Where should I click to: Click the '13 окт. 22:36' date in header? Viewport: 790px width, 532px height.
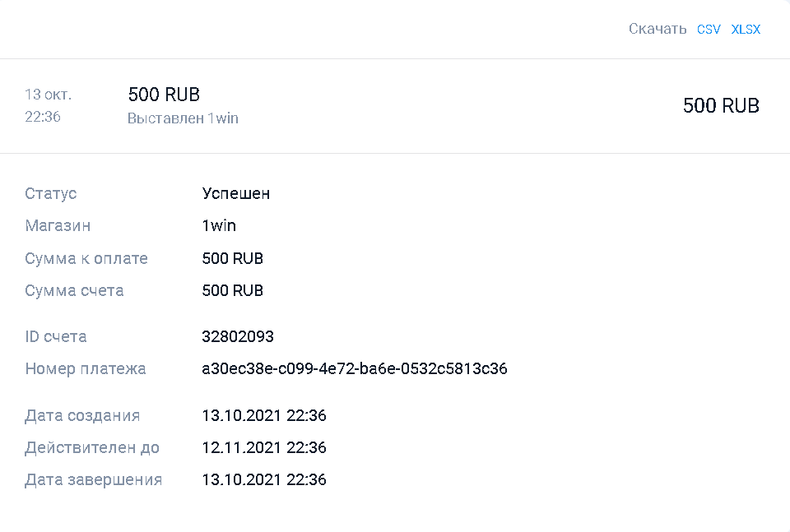point(48,105)
